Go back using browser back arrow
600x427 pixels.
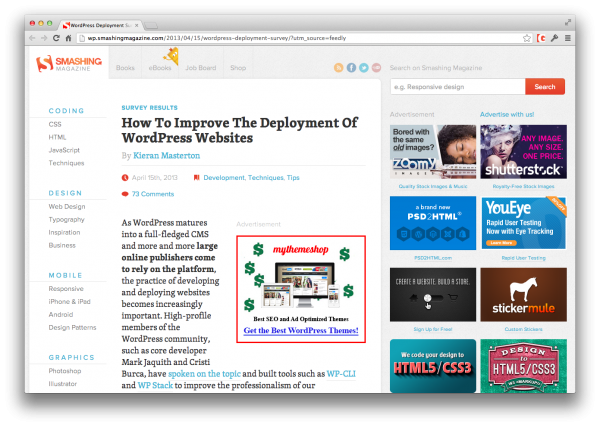pos(33,38)
